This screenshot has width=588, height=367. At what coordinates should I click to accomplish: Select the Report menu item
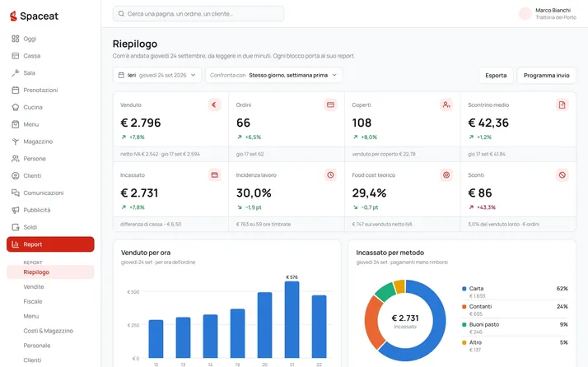tap(50, 244)
